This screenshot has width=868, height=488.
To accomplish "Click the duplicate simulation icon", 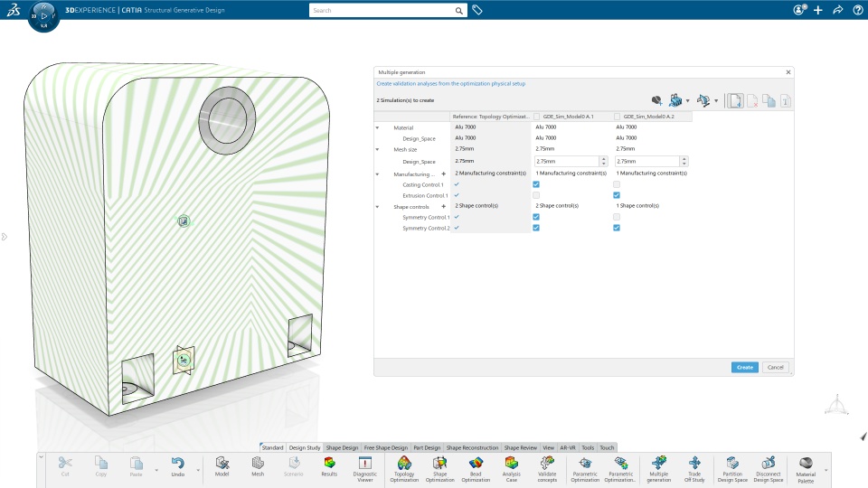I will 769,100.
